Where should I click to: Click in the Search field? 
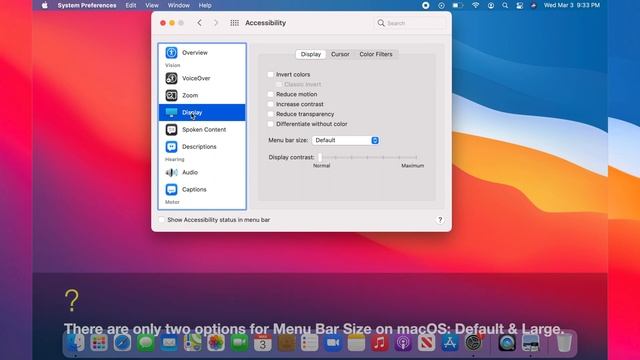[x=410, y=23]
